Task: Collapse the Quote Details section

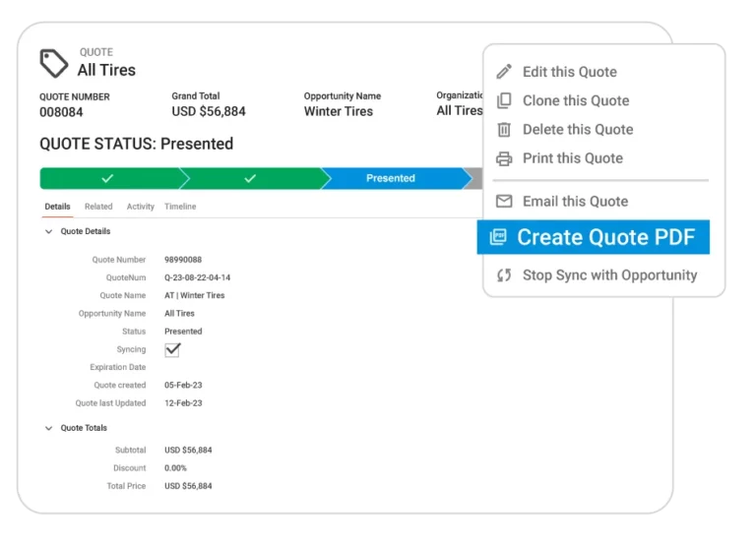Action: [x=48, y=232]
